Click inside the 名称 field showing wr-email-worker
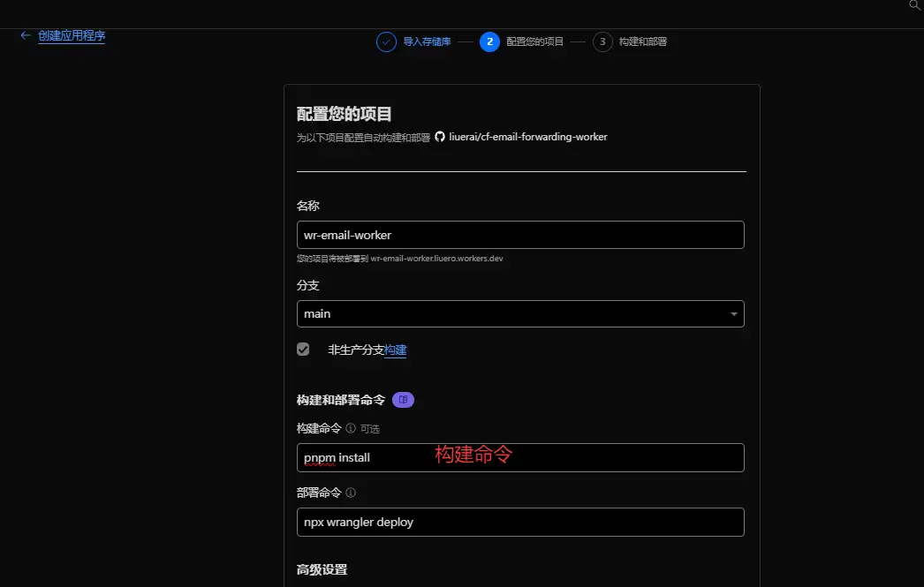 (x=520, y=235)
